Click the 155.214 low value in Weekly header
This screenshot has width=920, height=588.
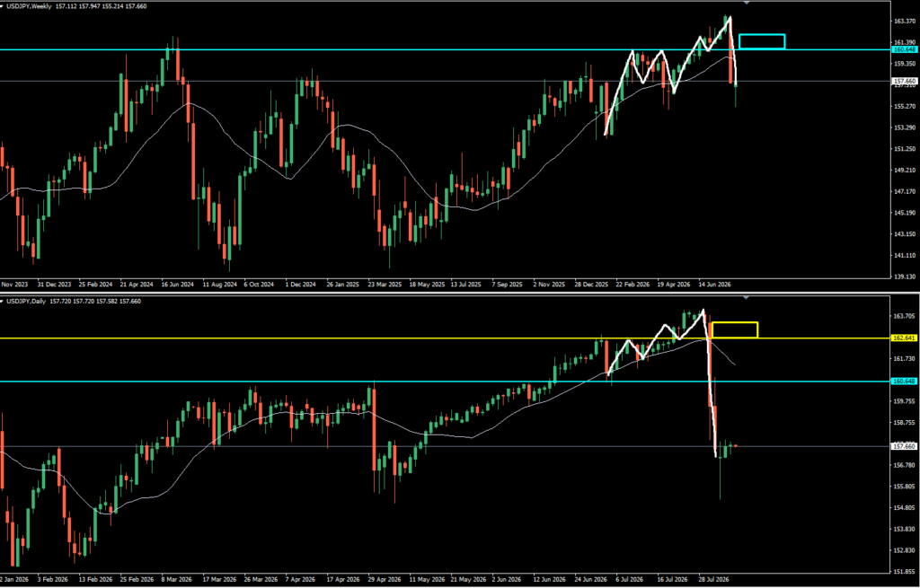(x=112, y=6)
